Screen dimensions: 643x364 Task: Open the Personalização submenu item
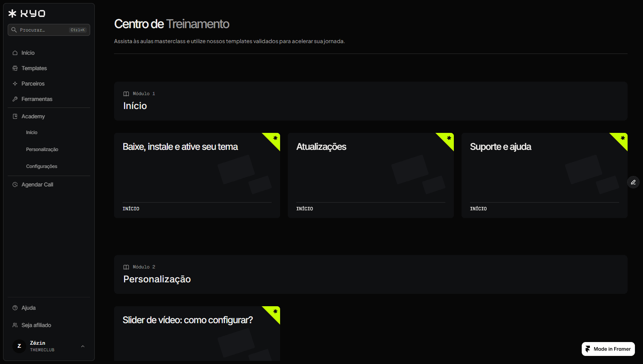point(42,149)
